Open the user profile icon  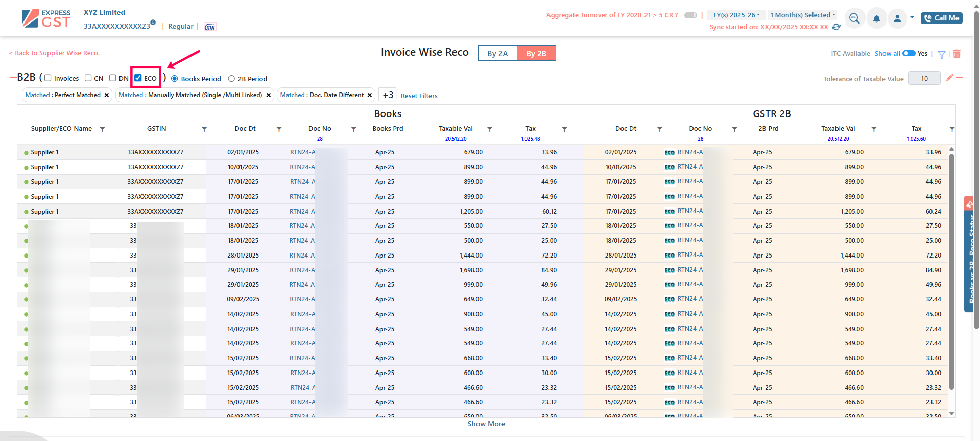click(x=897, y=19)
